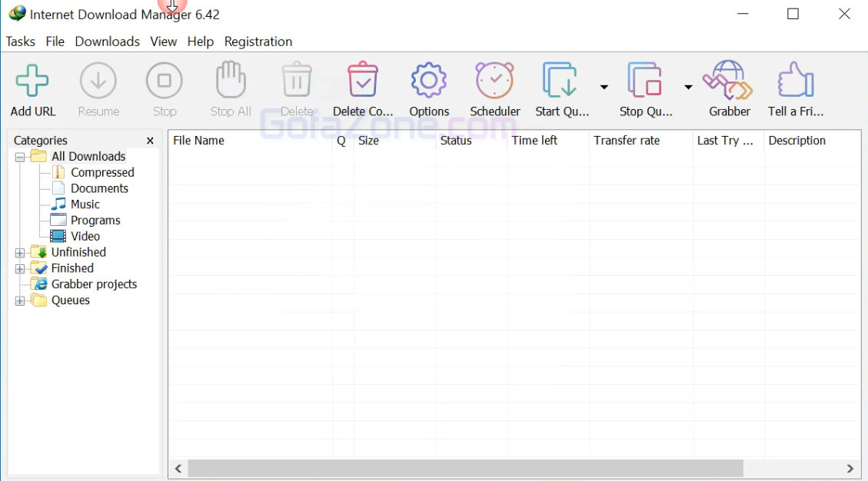Screen dimensions: 868x481
Task: Open the Start Queue dropdown arrow
Action: [604, 87]
